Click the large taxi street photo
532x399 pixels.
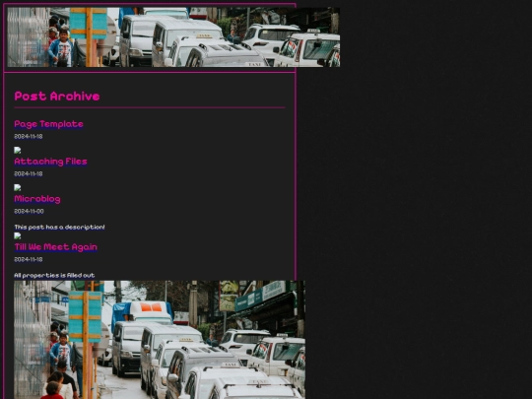pyautogui.click(x=160, y=340)
